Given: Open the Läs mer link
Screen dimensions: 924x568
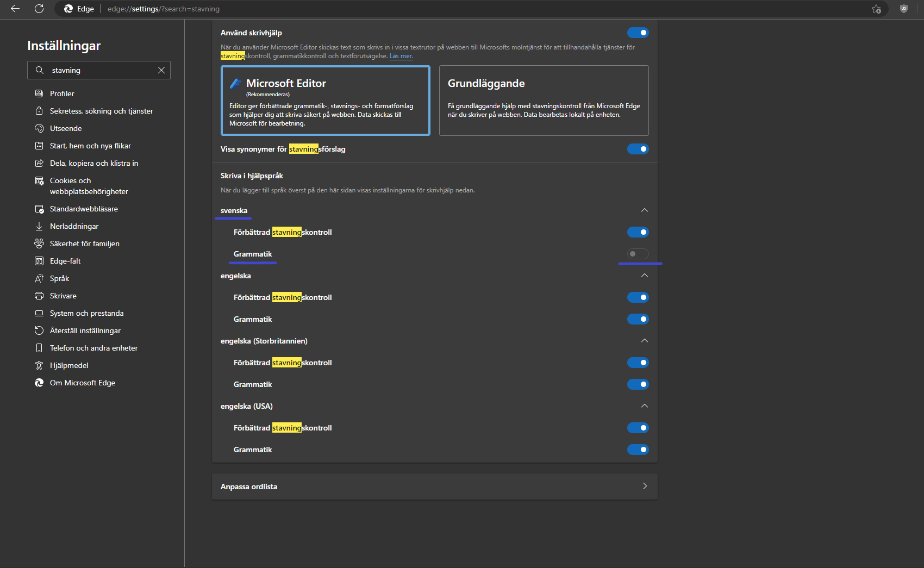Looking at the screenshot, I should click(401, 56).
